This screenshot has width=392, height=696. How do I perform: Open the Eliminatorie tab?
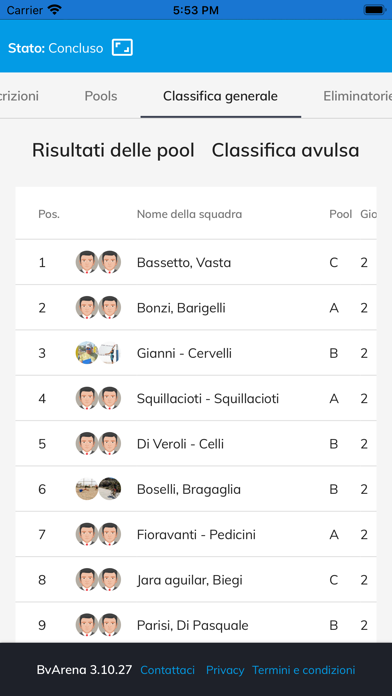[357, 96]
